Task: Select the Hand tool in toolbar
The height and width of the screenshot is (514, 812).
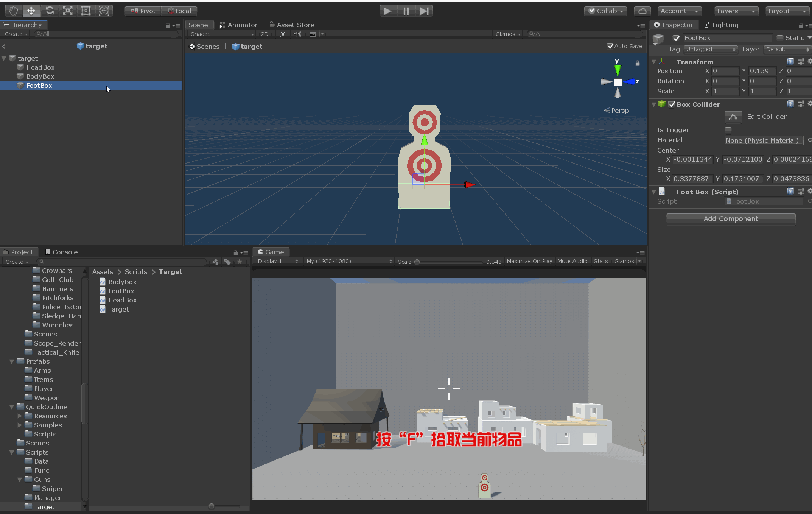Action: coord(13,11)
